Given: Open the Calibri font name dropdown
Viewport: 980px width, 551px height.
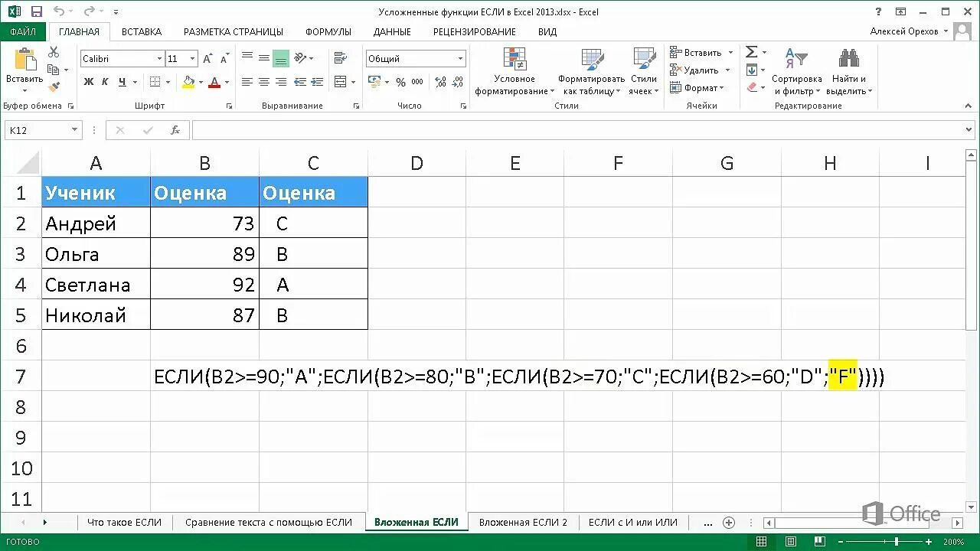Looking at the screenshot, I should tap(159, 59).
